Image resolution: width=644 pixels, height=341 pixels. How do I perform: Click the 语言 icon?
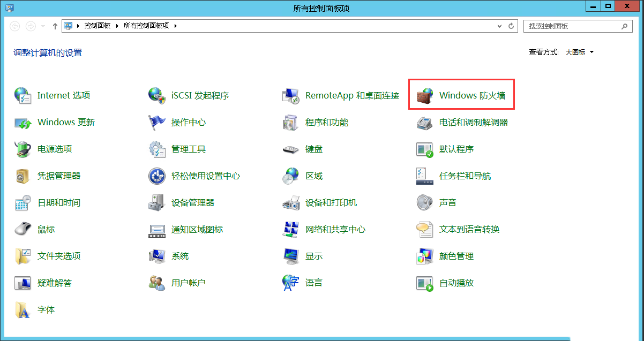pyautogui.click(x=290, y=283)
